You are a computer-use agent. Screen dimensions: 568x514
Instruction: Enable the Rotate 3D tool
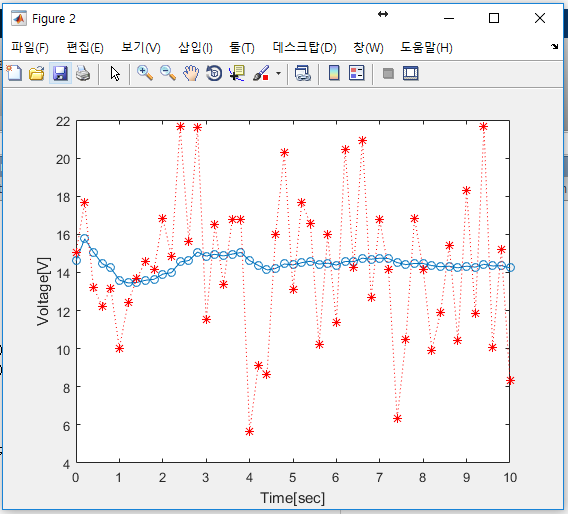pos(214,74)
